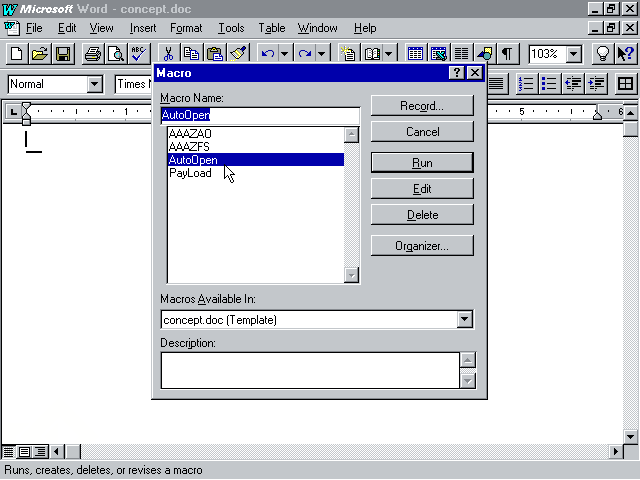Save document with the floppy disk icon

point(63,54)
